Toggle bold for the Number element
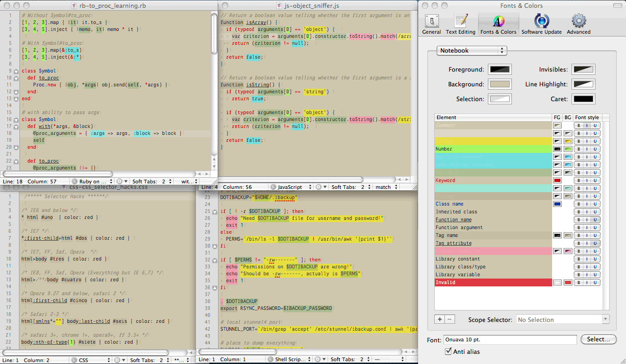This screenshot has height=364, width=626. tap(578, 149)
